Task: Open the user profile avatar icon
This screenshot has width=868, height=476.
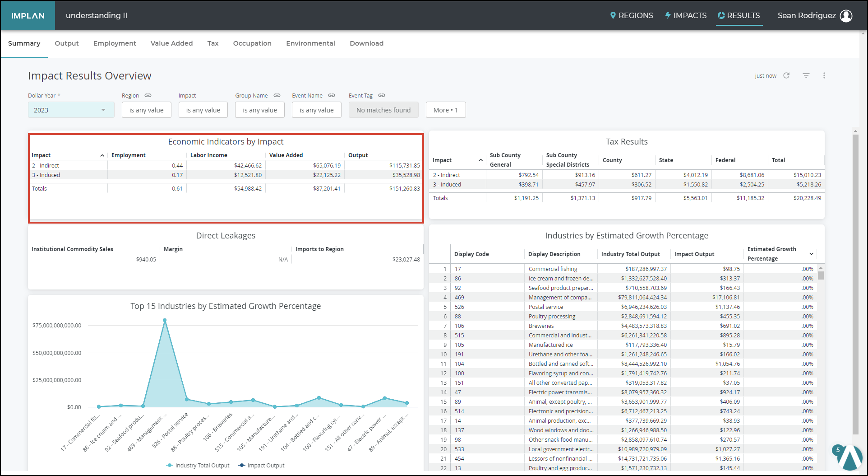Action: click(846, 16)
